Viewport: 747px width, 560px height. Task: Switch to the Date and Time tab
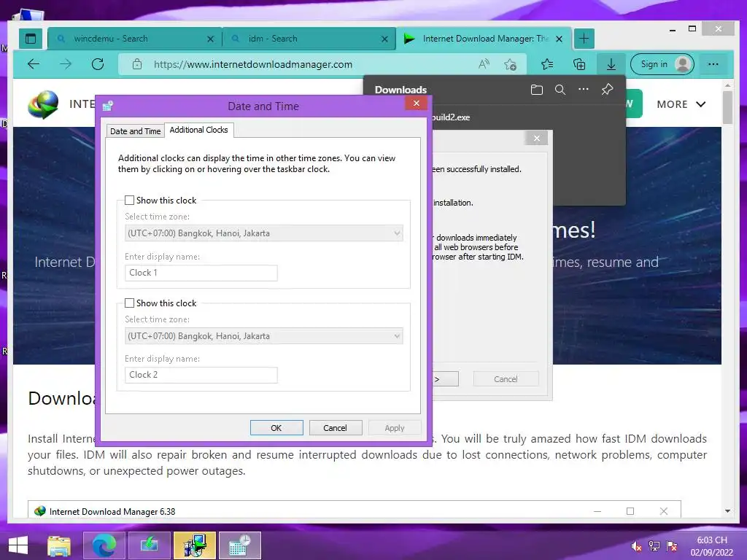tap(135, 131)
